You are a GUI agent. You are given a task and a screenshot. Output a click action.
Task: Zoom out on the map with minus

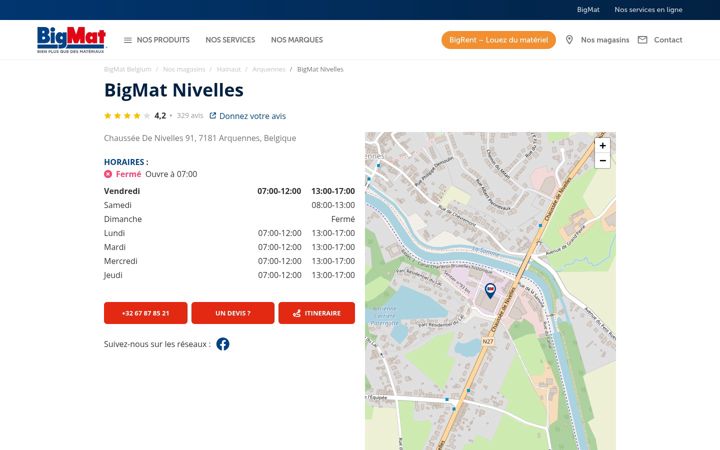[x=602, y=161]
